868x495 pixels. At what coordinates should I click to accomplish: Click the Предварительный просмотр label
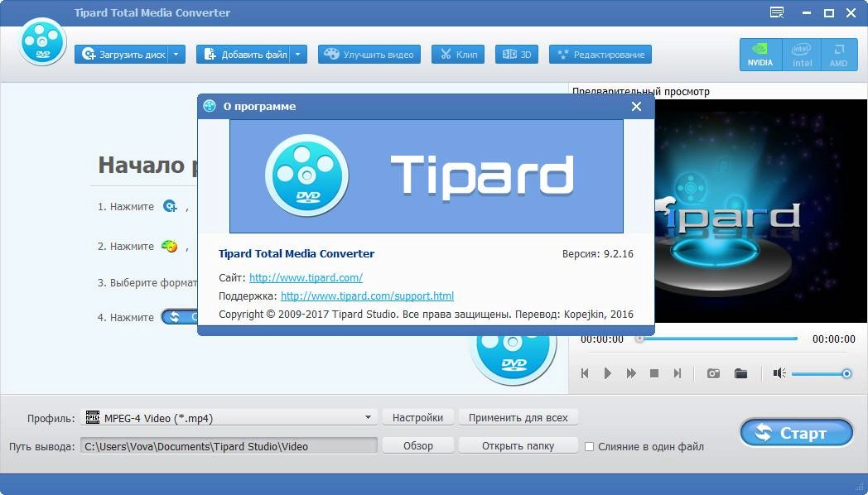640,92
